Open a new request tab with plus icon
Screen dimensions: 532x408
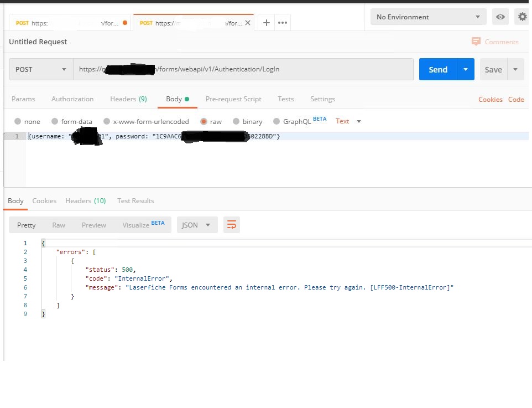267,23
